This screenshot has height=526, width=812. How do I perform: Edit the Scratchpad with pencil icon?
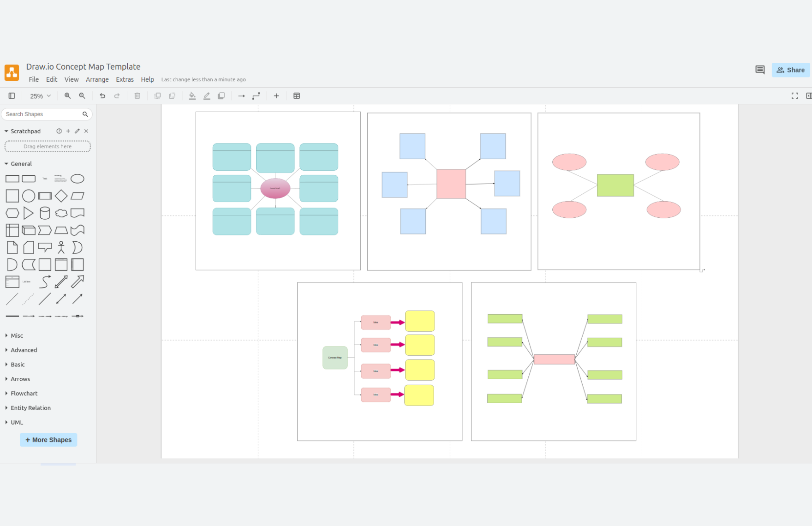[x=77, y=131]
